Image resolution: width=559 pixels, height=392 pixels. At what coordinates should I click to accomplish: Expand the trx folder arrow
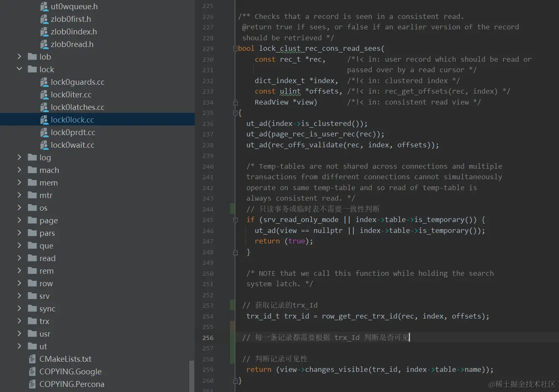pyautogui.click(x=19, y=321)
